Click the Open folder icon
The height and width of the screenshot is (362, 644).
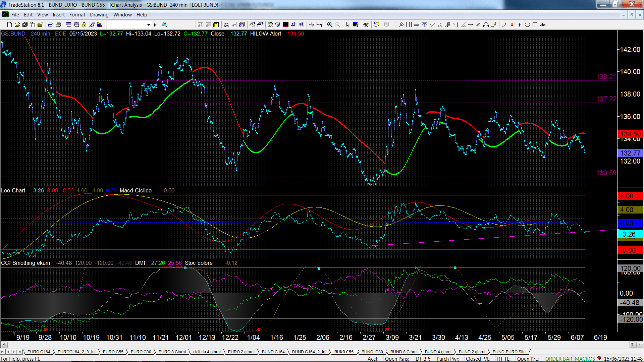point(17,25)
